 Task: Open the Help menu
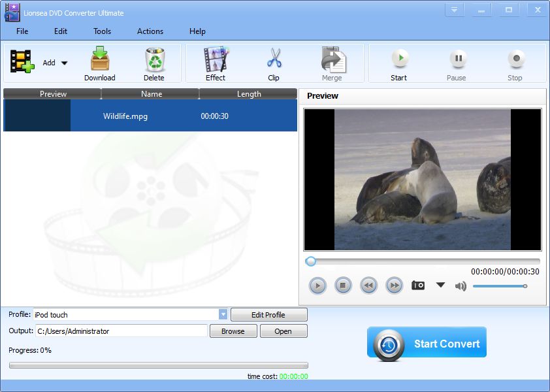click(197, 31)
